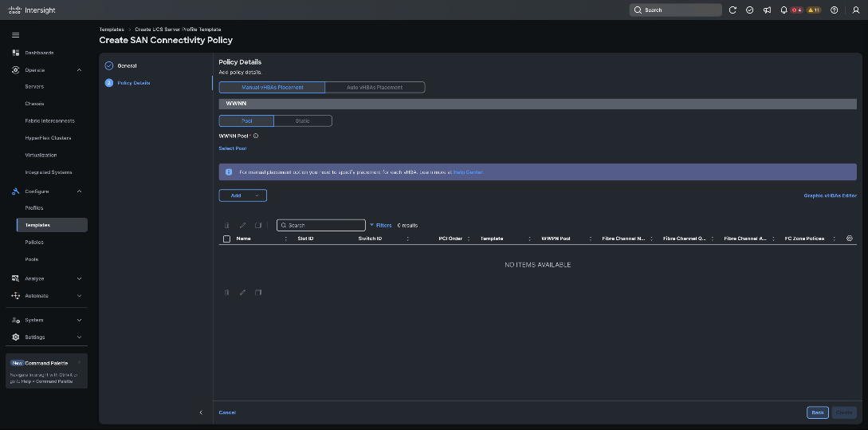
Task: Click the Templates breadcrumb link
Action: pos(112,30)
